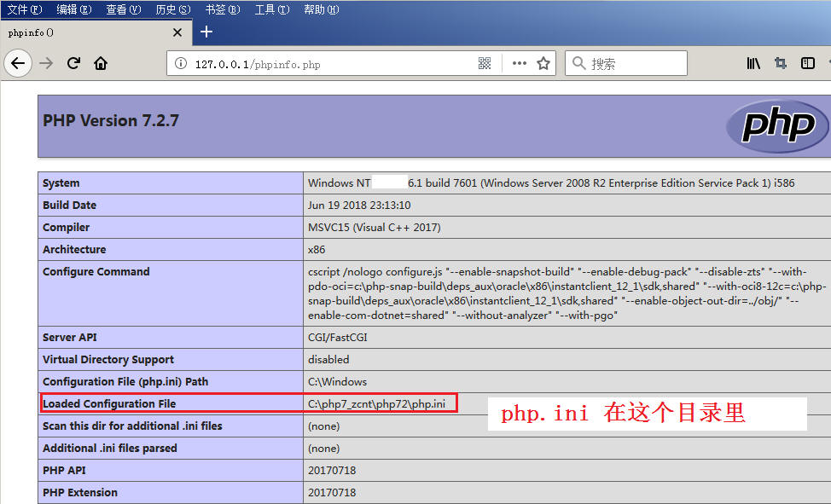Open the 查看 menu
The image size is (831, 504).
pyautogui.click(x=124, y=9)
